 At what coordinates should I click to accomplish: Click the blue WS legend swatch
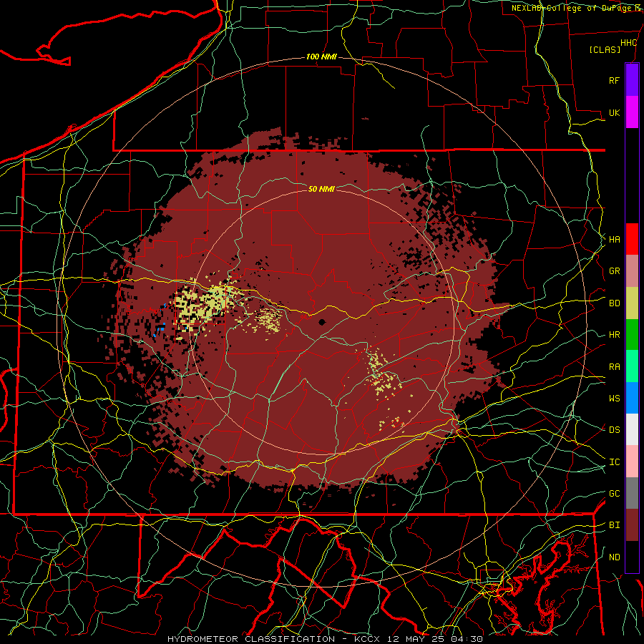pos(632,398)
